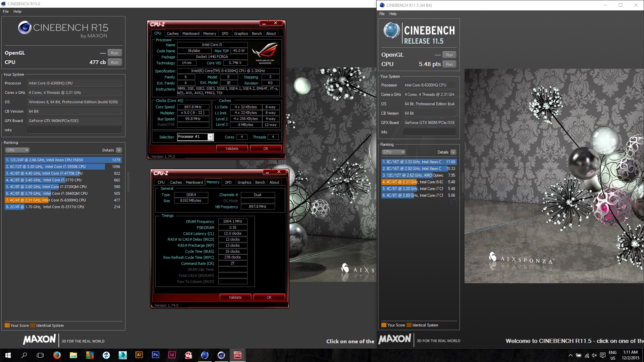Image resolution: width=644 pixels, height=362 pixels.
Task: Open Task View on the taskbar
Action: pyautogui.click(x=40, y=355)
